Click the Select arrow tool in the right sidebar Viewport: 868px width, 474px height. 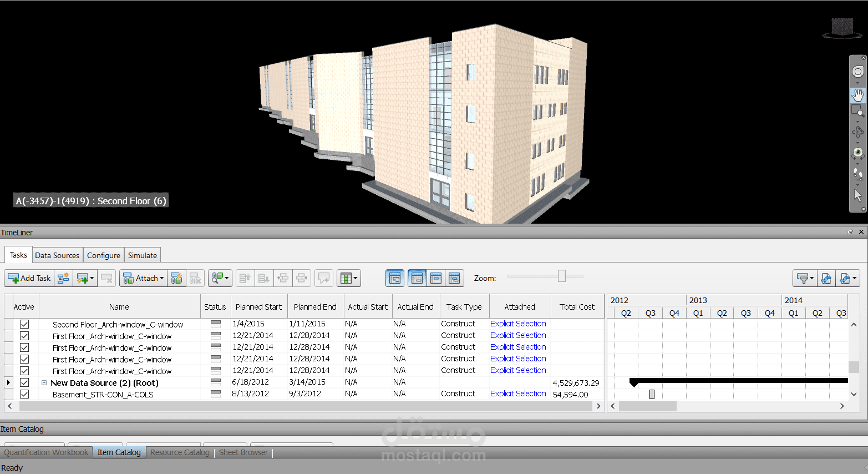[857, 195]
